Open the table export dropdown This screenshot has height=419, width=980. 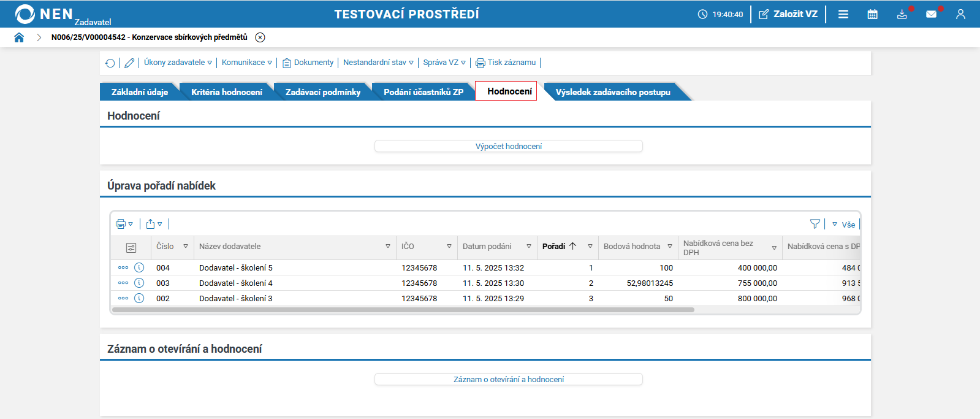coord(154,224)
